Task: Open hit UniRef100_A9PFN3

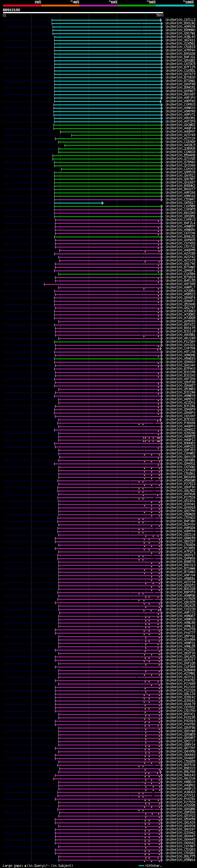Action: pyautogui.click(x=180, y=101)
